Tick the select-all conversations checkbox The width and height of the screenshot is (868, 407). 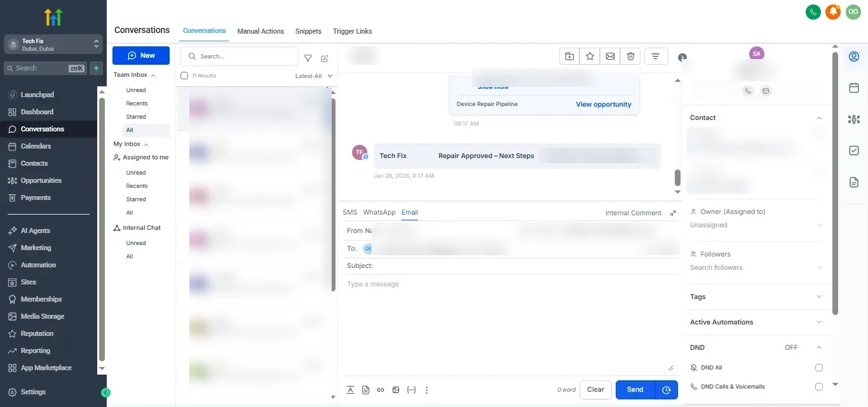[x=184, y=76]
